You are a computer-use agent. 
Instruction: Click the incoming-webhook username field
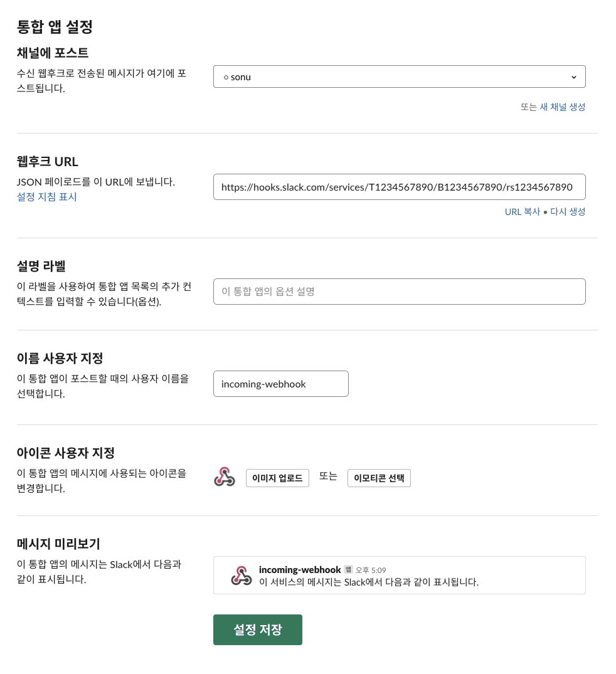click(280, 384)
